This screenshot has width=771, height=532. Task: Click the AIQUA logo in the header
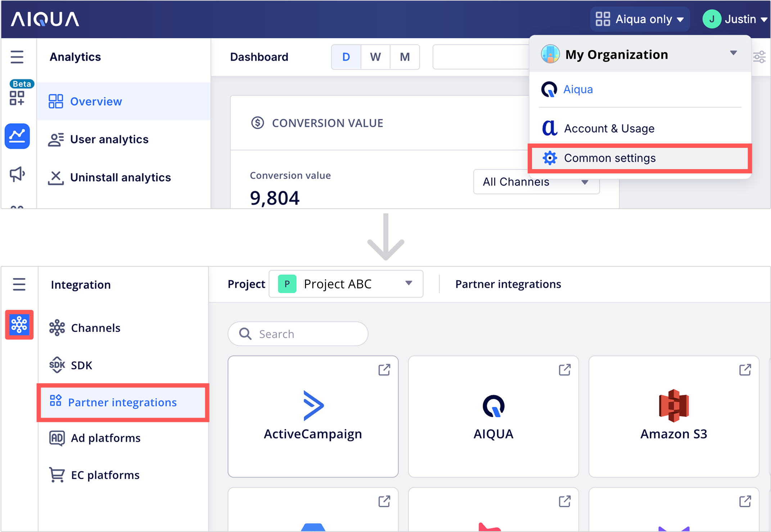45,19
